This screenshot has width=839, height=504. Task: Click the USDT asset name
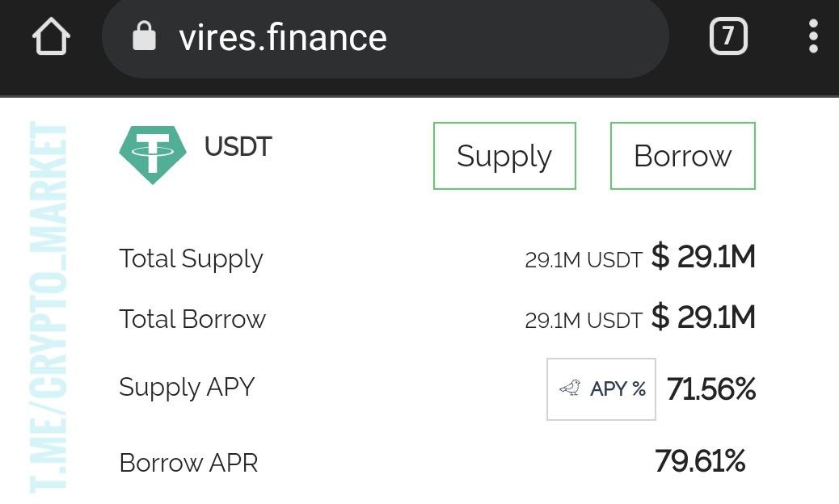pyautogui.click(x=238, y=147)
